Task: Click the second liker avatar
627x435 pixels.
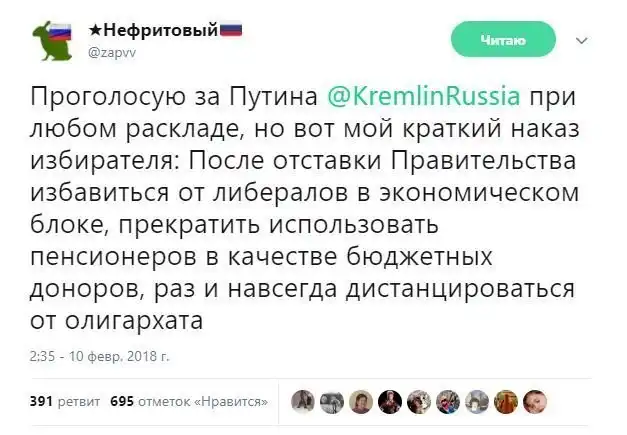Action: point(331,402)
